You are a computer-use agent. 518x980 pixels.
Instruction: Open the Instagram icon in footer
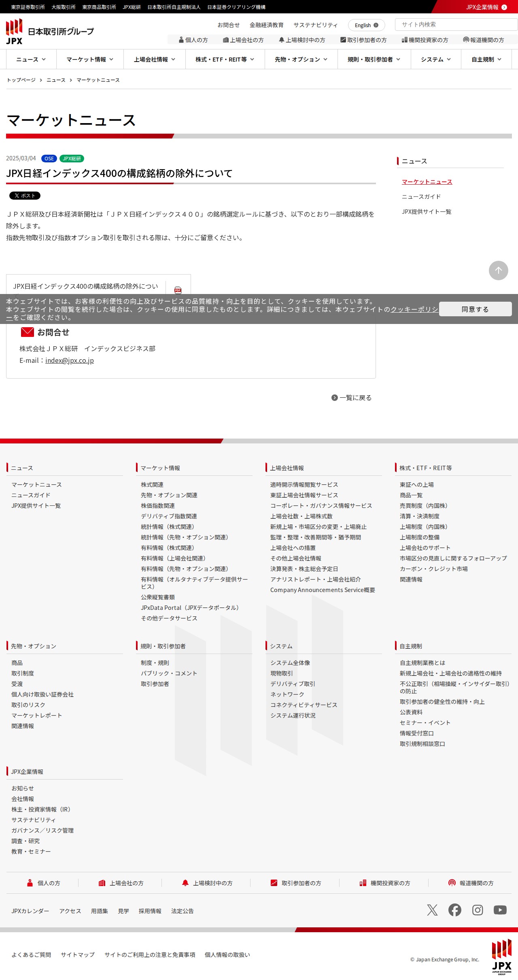point(478,910)
